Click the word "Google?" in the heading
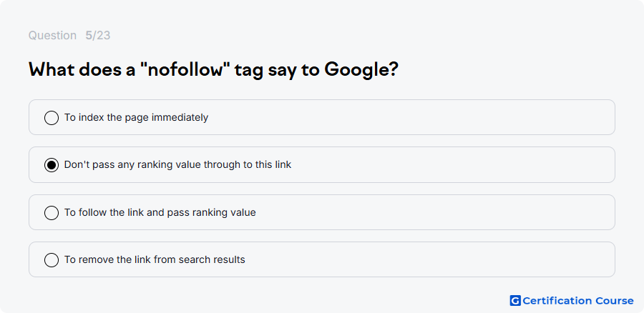Screen dimensions: 644x313 coord(361,70)
